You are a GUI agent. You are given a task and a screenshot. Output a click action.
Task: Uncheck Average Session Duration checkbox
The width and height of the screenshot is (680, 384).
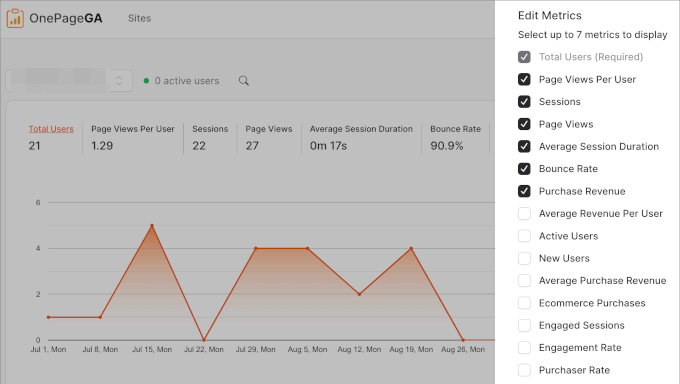(524, 146)
